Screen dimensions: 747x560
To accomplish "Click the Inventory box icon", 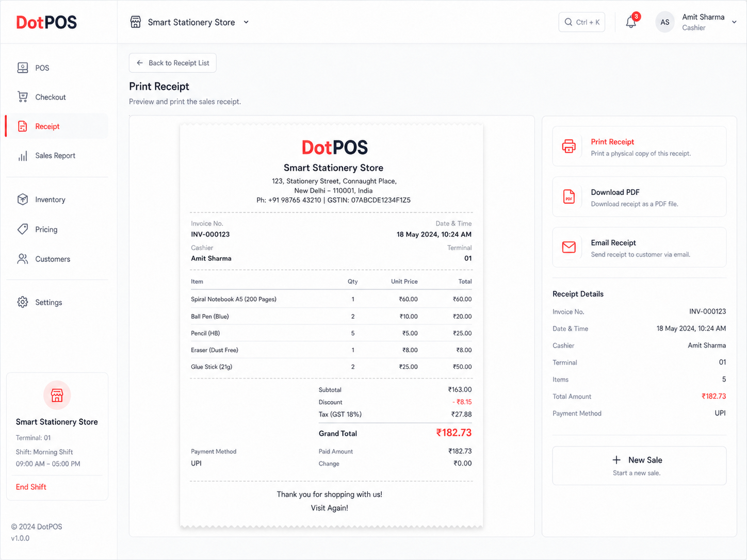I will pos(23,200).
